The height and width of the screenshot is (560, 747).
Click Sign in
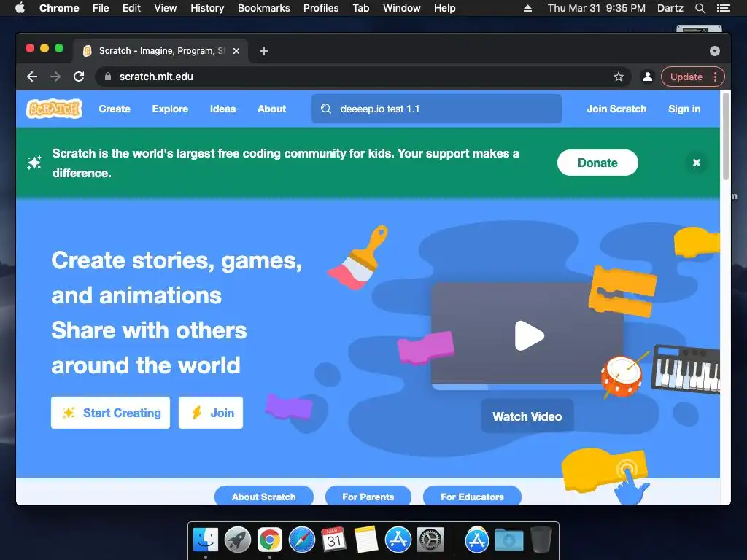pos(684,109)
